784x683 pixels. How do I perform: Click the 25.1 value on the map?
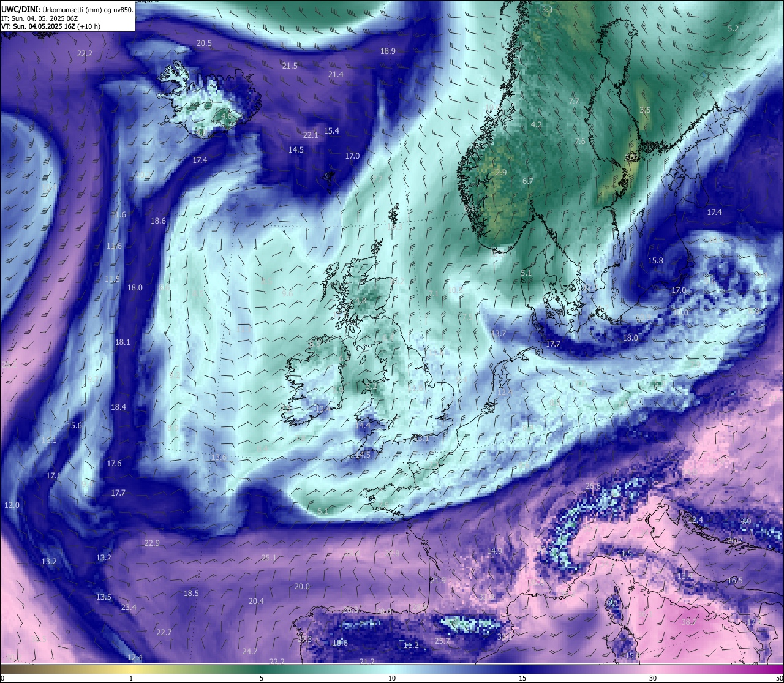pyautogui.click(x=269, y=557)
